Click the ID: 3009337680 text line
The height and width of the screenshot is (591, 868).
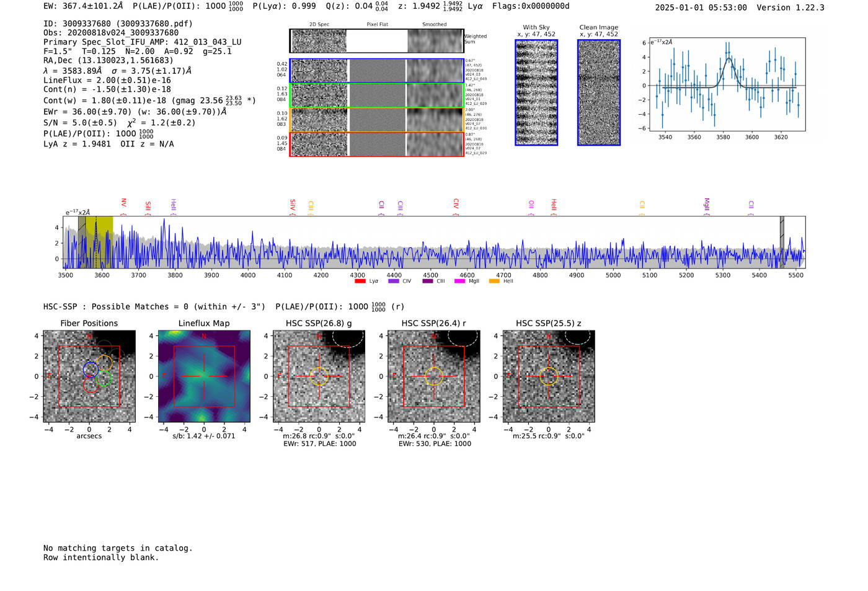[x=118, y=24]
